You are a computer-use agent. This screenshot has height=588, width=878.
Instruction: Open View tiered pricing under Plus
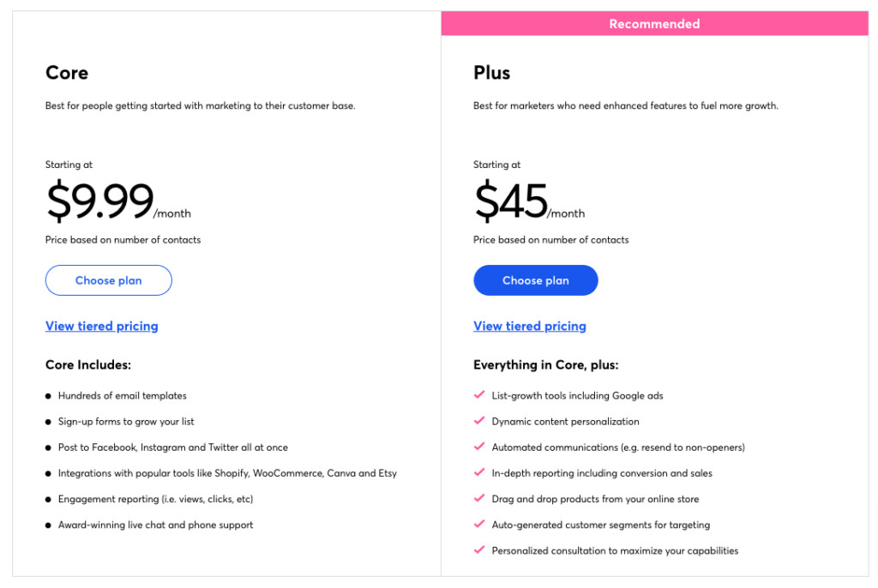(530, 326)
